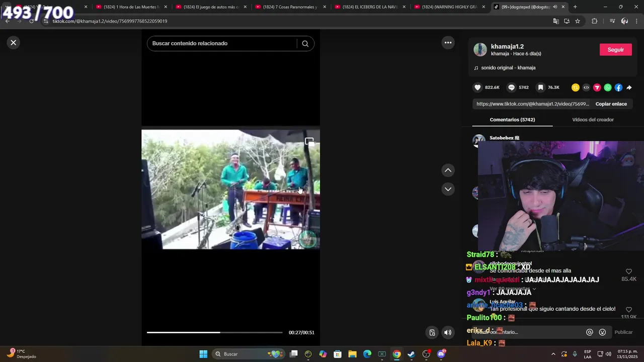Click the install app icon in address bar
The height and width of the screenshot is (362, 644).
[567, 21]
